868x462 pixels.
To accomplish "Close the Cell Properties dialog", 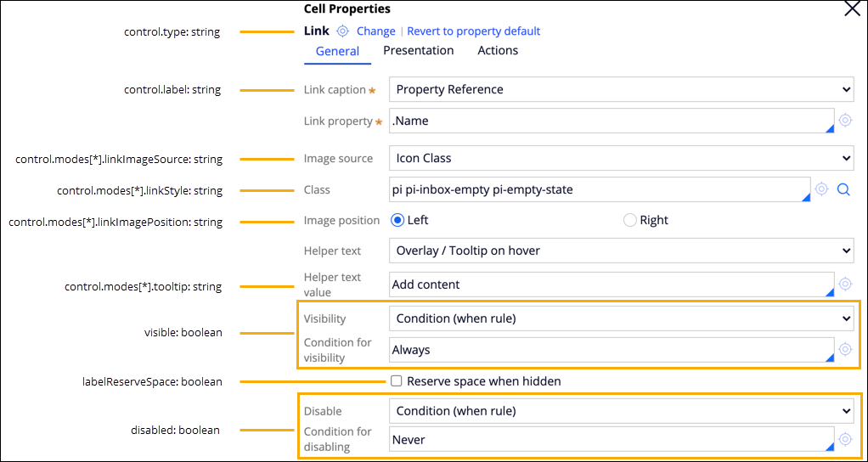I will click(x=852, y=9).
